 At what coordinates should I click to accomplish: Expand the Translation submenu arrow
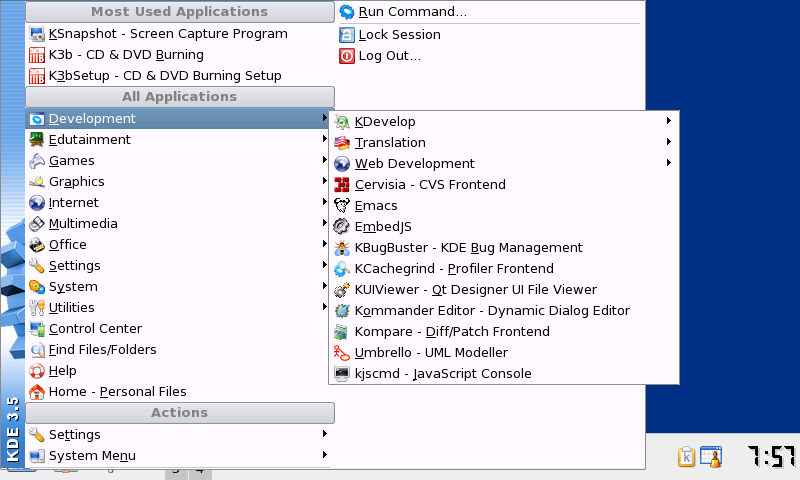668,143
